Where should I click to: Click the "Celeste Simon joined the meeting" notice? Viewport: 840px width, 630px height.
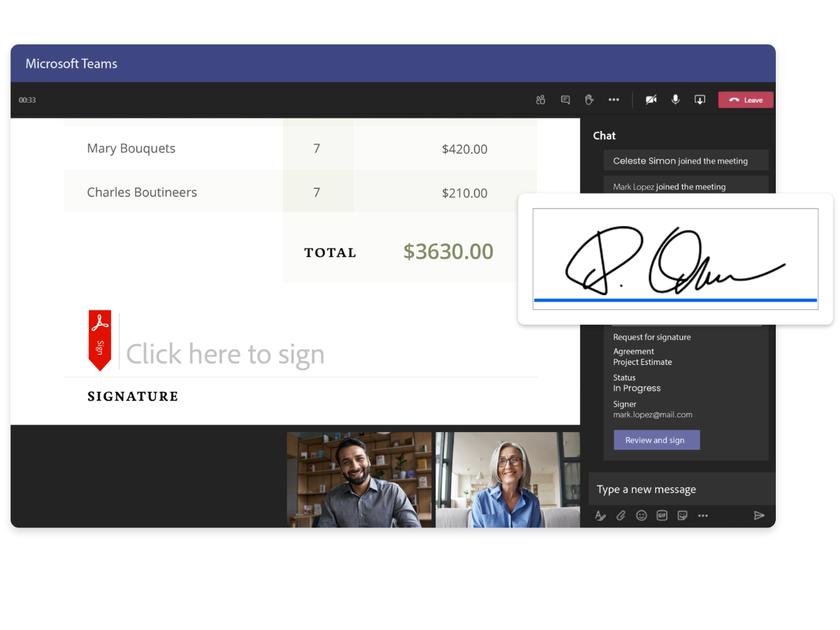click(686, 161)
